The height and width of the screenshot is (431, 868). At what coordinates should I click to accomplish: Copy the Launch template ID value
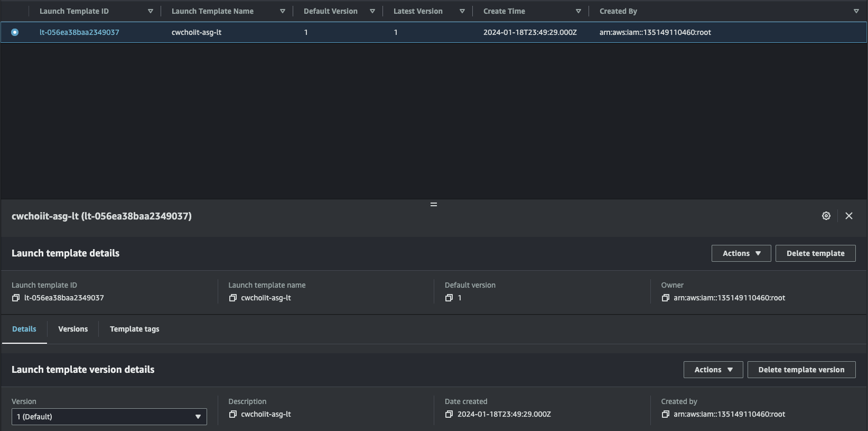pos(16,298)
